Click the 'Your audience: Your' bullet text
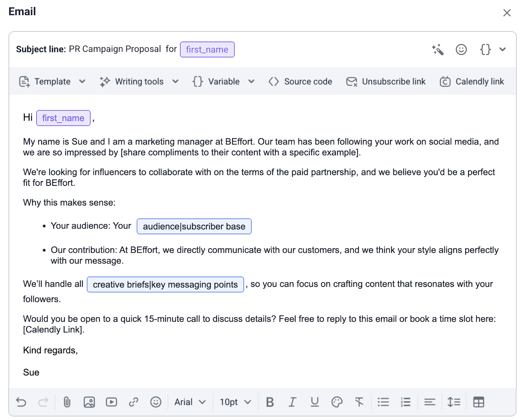This screenshot has width=523, height=420. 91,226
